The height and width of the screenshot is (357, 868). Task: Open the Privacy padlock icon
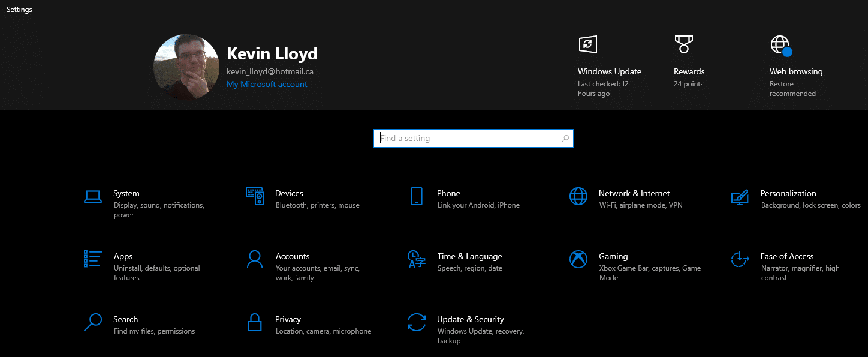click(x=255, y=322)
